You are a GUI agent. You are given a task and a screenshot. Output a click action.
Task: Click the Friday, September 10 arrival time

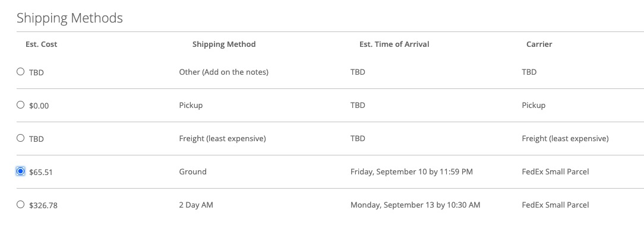[412, 172]
